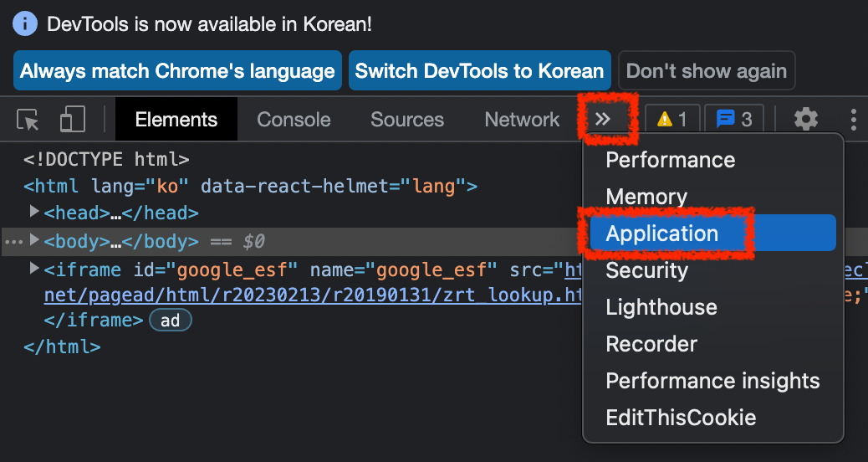This screenshot has width=868, height=462.
Task: Click Always match Chrome's language button
Action: pos(177,70)
